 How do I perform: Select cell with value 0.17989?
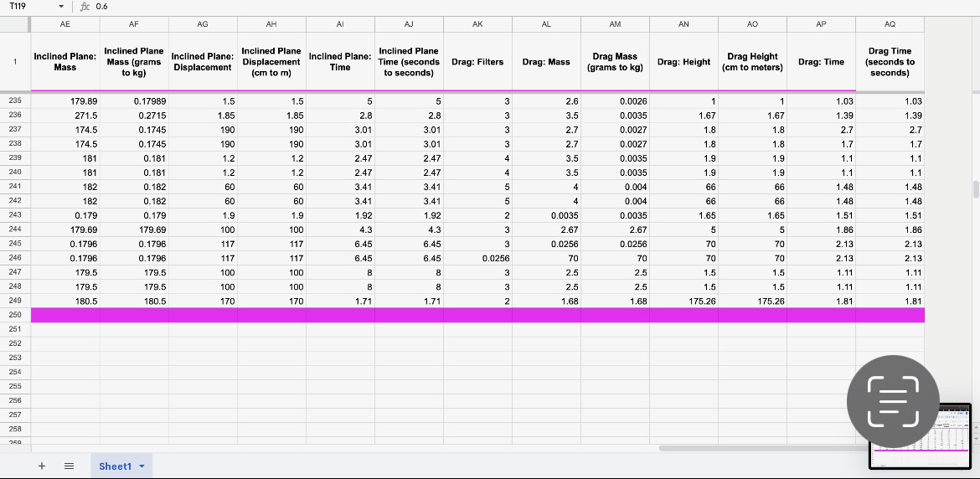(134, 101)
